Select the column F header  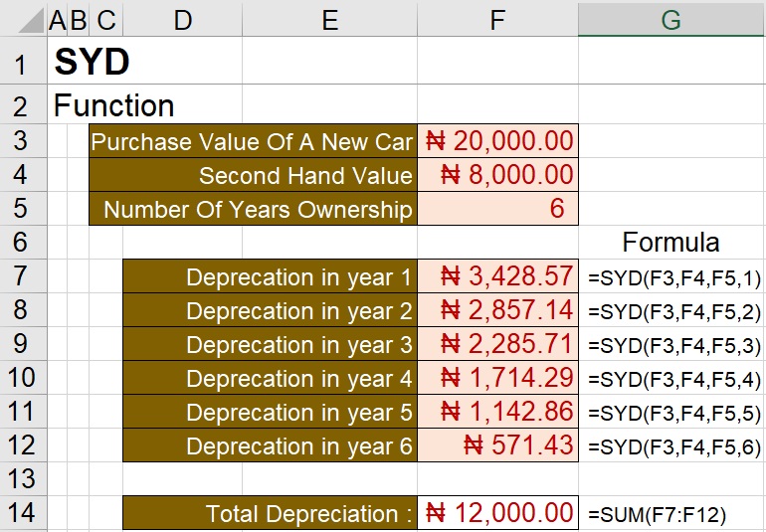click(497, 19)
